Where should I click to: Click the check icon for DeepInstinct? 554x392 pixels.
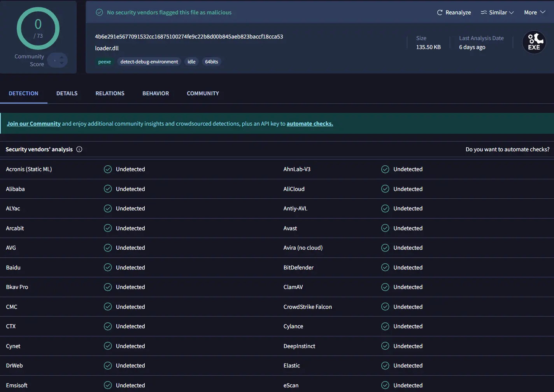click(x=385, y=346)
